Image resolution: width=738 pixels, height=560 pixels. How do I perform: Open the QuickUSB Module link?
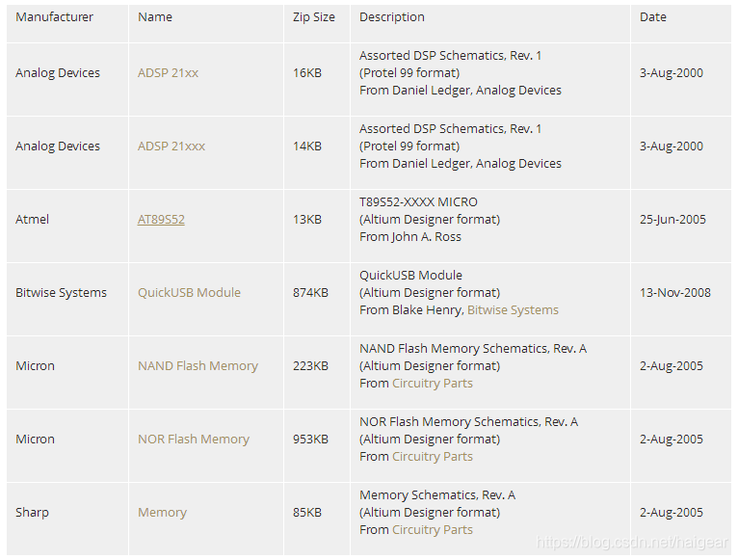point(189,293)
